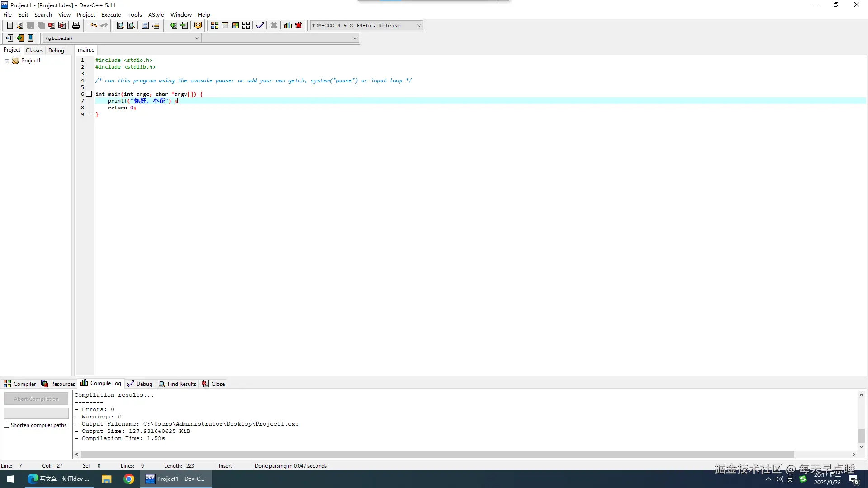Click the Debug checkmark icon
Viewport: 868px width, 488px height.
(259, 25)
